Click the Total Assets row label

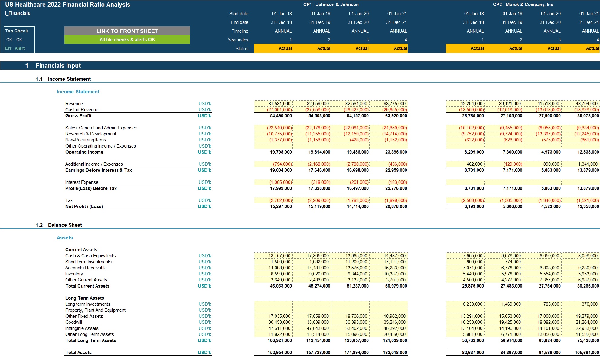click(x=79, y=353)
